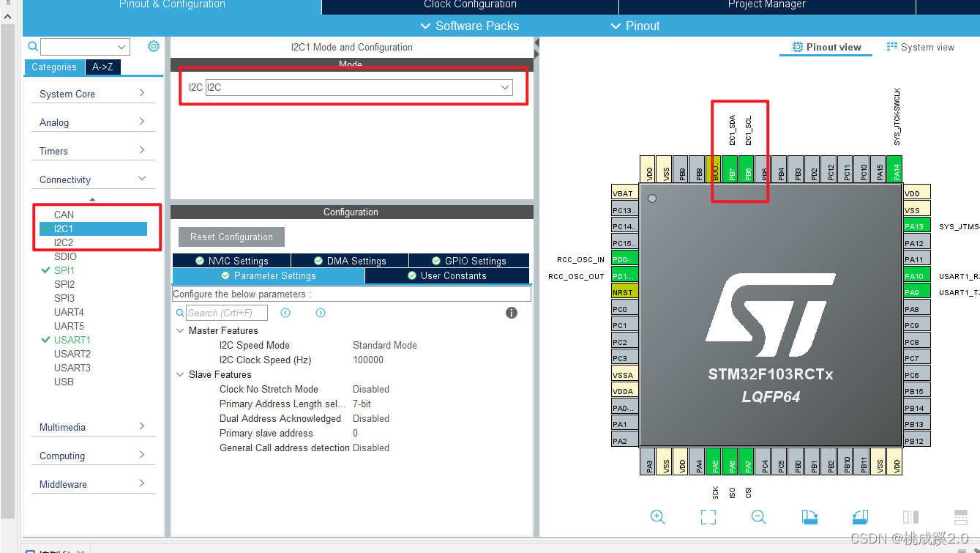Select green pin PA9 on the chip
Viewport: 980px width, 553px height.
[916, 292]
